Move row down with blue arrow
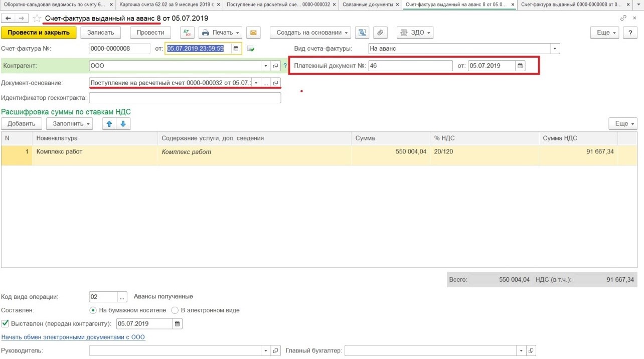The width and height of the screenshot is (644, 359). tap(123, 123)
